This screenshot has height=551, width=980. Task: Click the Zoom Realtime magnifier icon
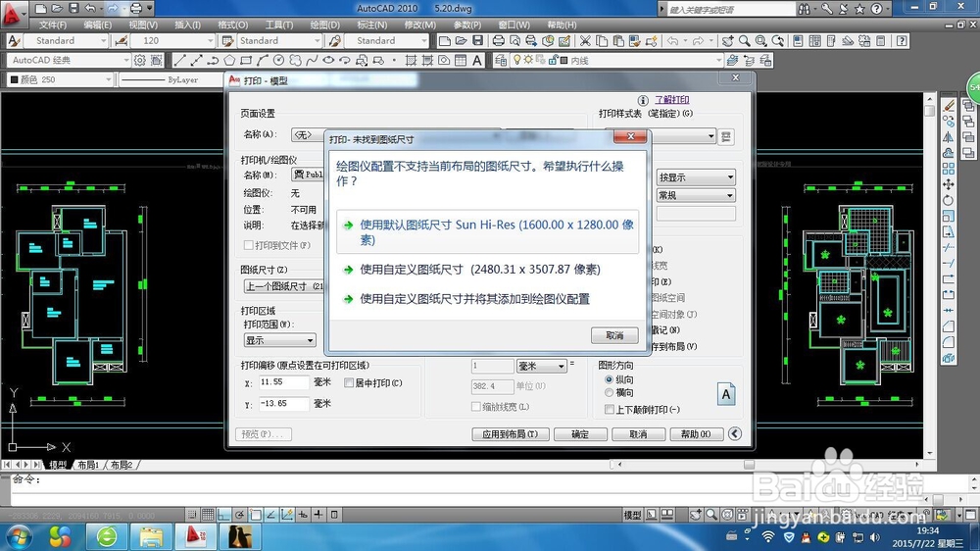click(745, 40)
